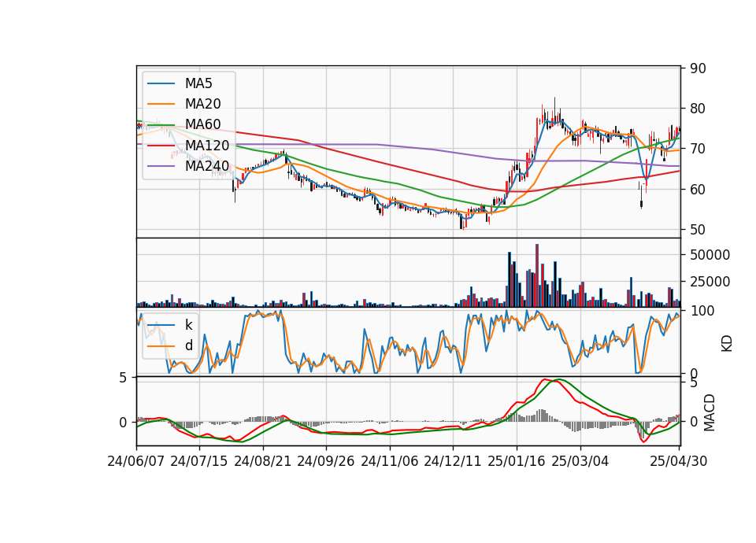Click the 50000 volume axis tick
This screenshot has height=543, width=756.
coord(710,255)
